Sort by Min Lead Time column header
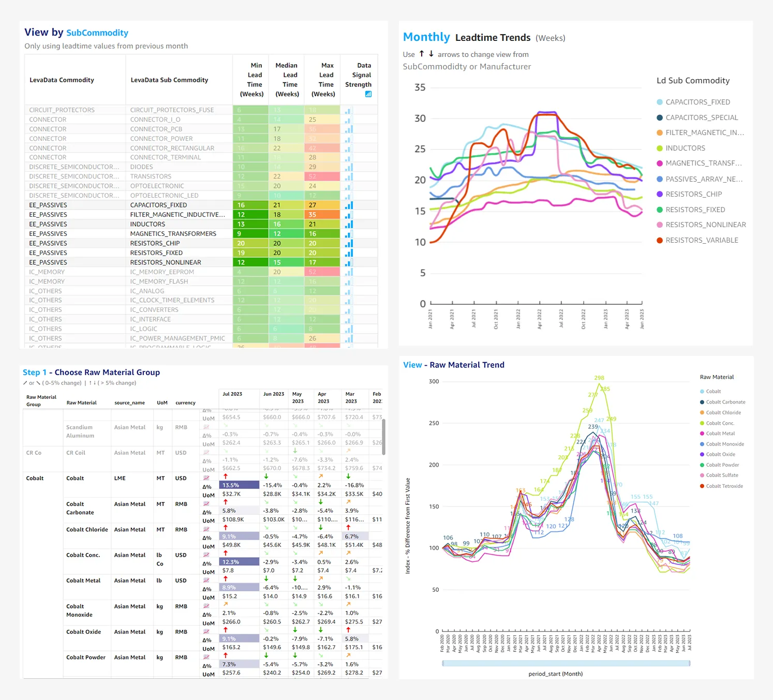The image size is (773, 700). click(x=252, y=80)
